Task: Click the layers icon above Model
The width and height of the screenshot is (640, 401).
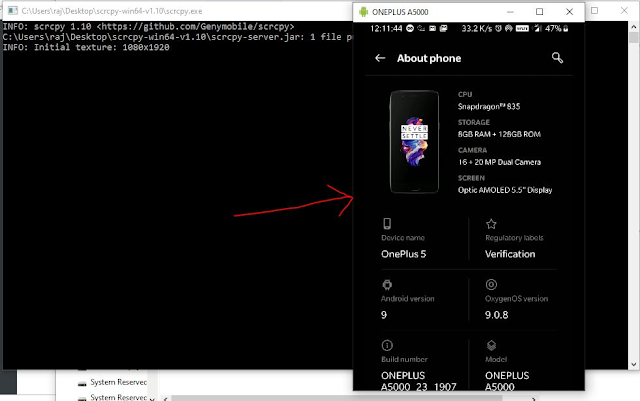Action: click(x=491, y=345)
